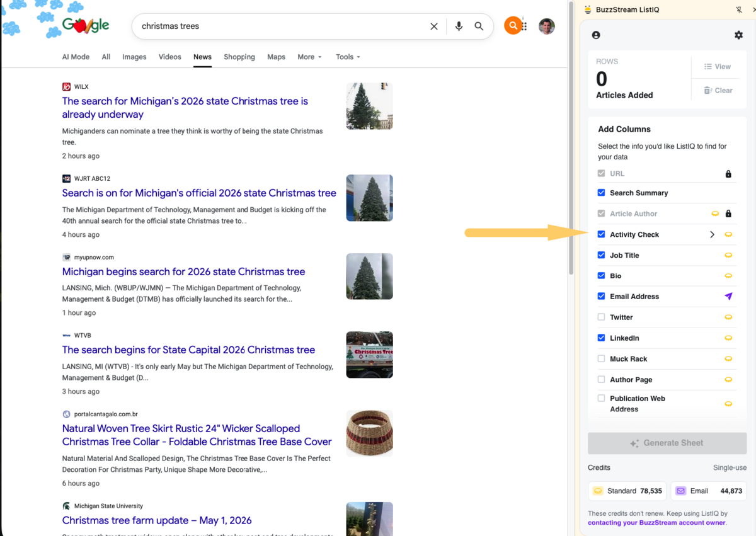Click lock icon on Article Author row
The image size is (756, 536).
click(728, 214)
